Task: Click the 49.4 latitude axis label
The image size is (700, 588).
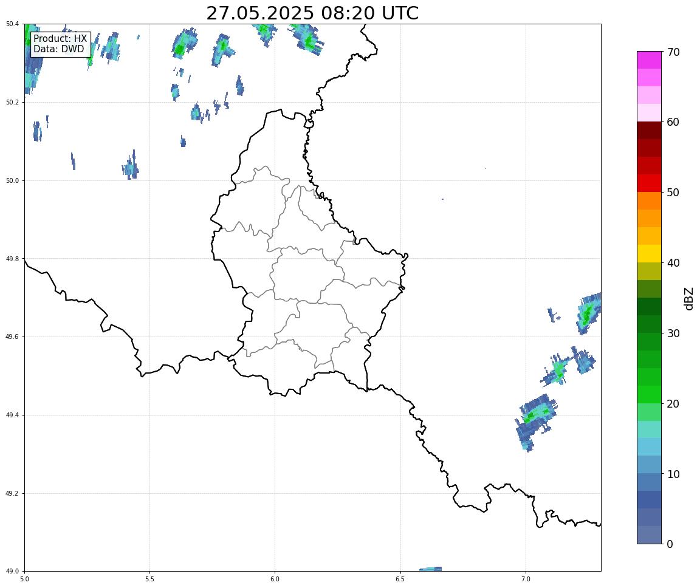Action: tap(12, 415)
